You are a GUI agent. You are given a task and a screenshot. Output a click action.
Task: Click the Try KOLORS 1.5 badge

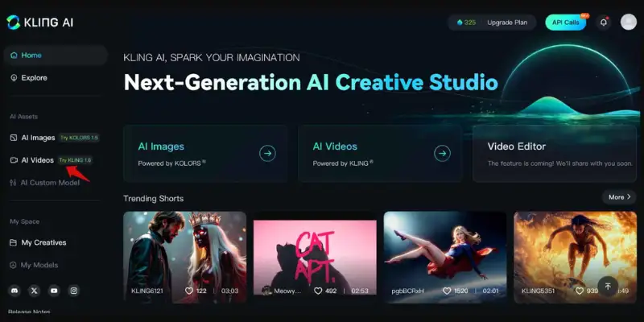coord(79,138)
